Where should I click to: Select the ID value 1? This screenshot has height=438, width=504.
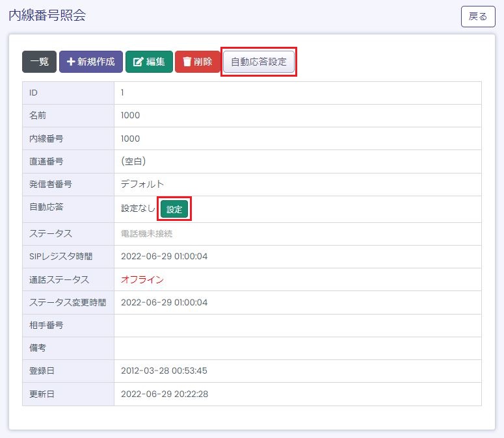[x=122, y=93]
